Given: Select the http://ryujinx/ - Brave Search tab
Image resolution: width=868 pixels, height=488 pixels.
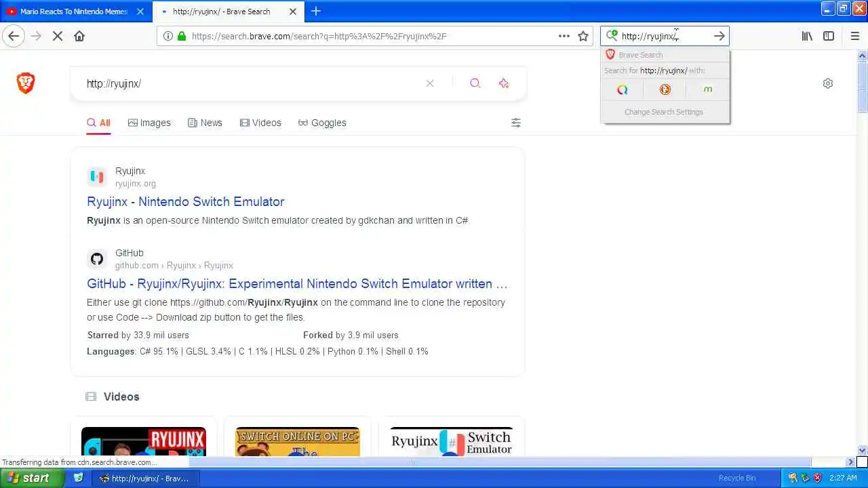Looking at the screenshot, I should click(x=229, y=12).
